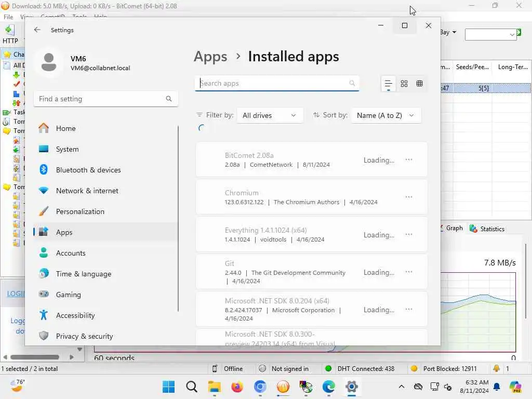
Task: Open Sort by Name dropdown
Action: 386,115
